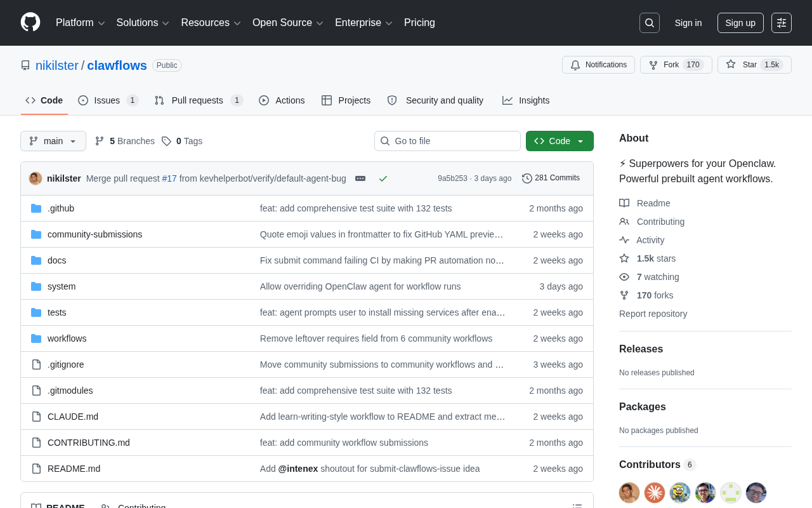812x508 pixels.
Task: Open the main branch selector dropdown
Action: point(53,141)
